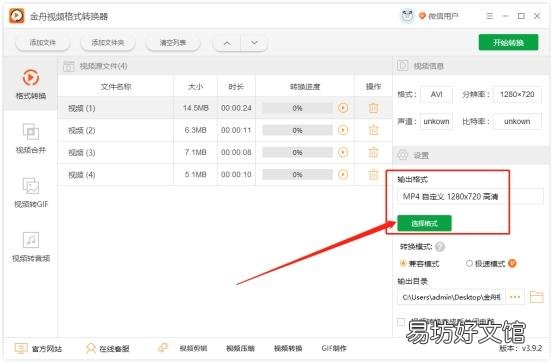Viewport: 553px width, 364px height.
Task: Open the hamburger menu in title bar
Action: [490, 16]
